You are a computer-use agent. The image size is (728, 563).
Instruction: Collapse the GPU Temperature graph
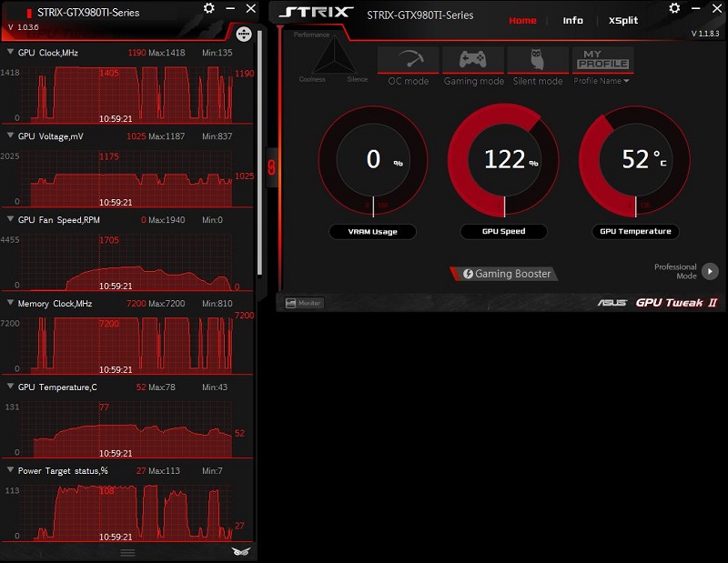(10, 387)
